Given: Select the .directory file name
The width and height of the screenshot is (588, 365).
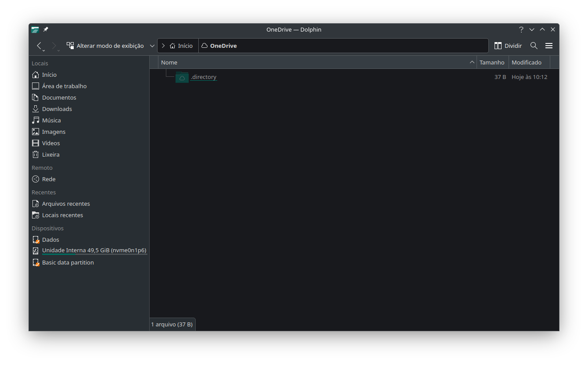Looking at the screenshot, I should [x=204, y=77].
